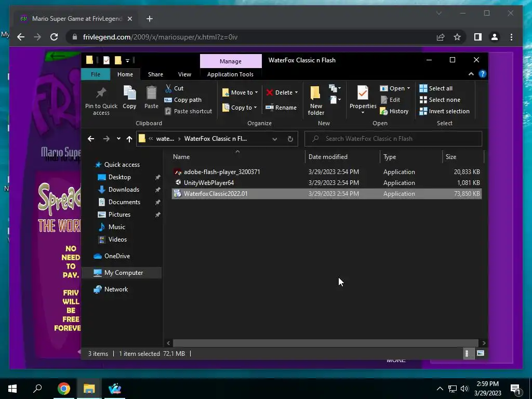Go back in File Explorer navigation

tap(90, 139)
